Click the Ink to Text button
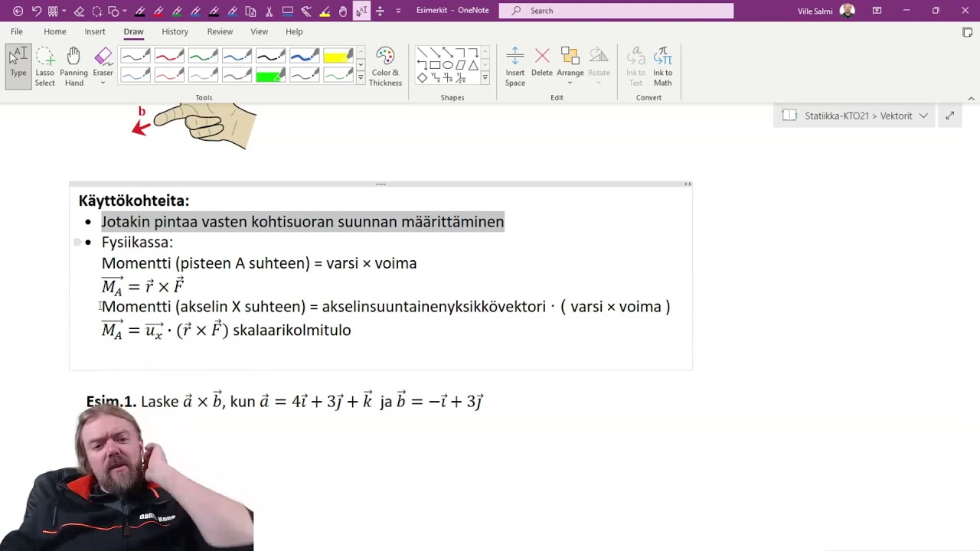This screenshot has width=980, height=551. (x=635, y=67)
